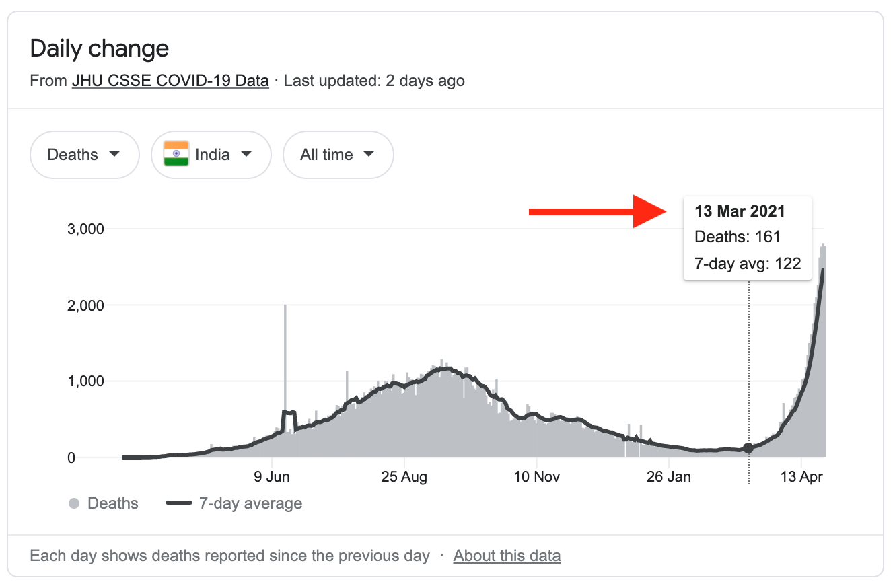The height and width of the screenshot is (588, 895).
Task: Click the 7-day average legend line
Action: click(178, 503)
